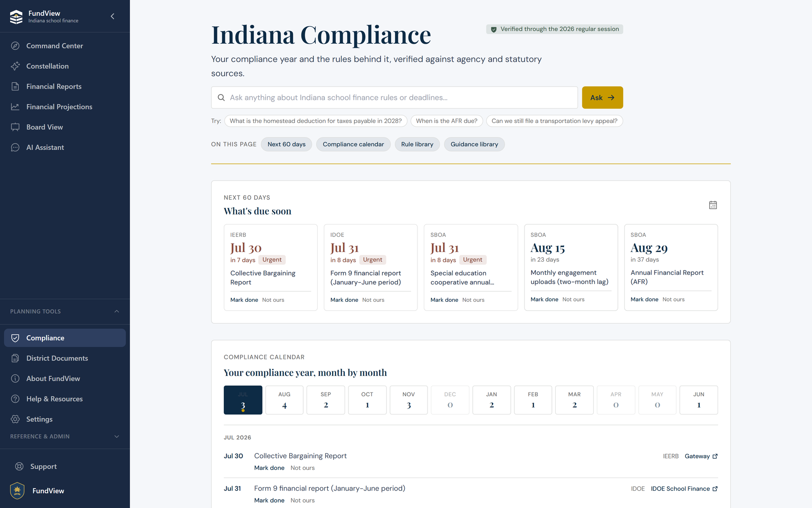Click the Urgent tag on Jul 30 card
This screenshot has width=812, height=508.
click(272, 260)
